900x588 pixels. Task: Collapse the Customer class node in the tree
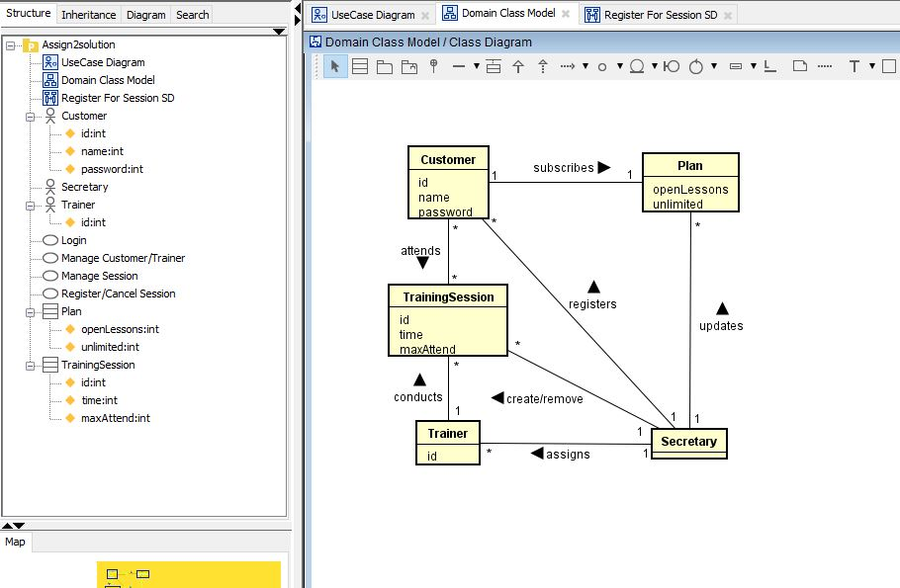point(31,116)
